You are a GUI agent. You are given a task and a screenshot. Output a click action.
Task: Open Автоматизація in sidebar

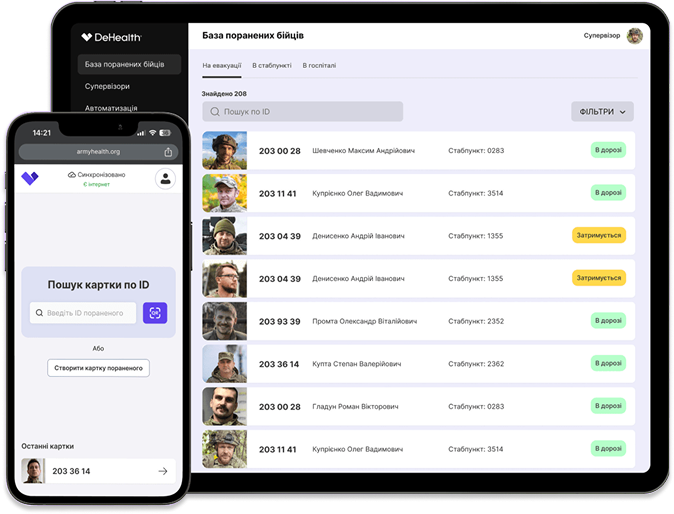point(111,108)
